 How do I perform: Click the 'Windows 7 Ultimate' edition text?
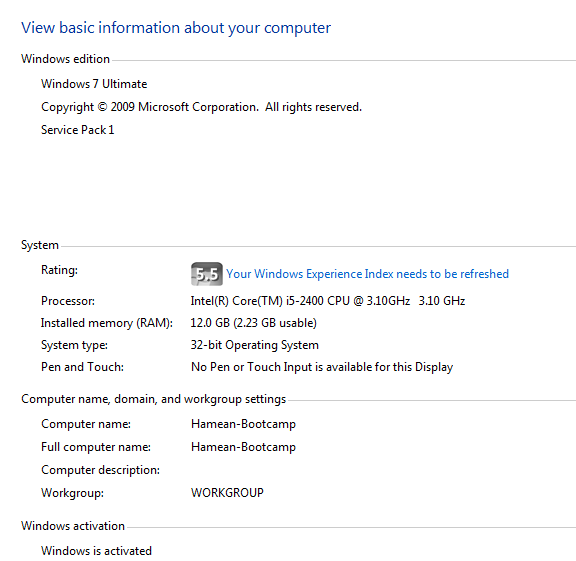coord(94,84)
